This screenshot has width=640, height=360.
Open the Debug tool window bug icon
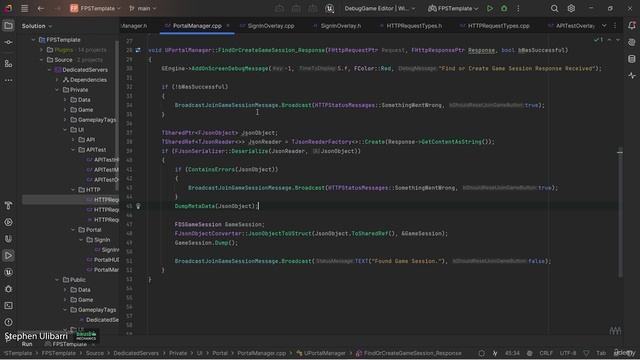click(x=8, y=289)
